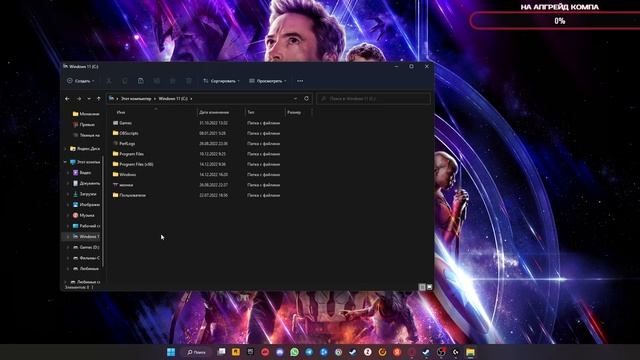Image resolution: width=640 pixels, height=360 pixels.
Task: Click the Games folder icon in file list
Action: click(x=116, y=123)
